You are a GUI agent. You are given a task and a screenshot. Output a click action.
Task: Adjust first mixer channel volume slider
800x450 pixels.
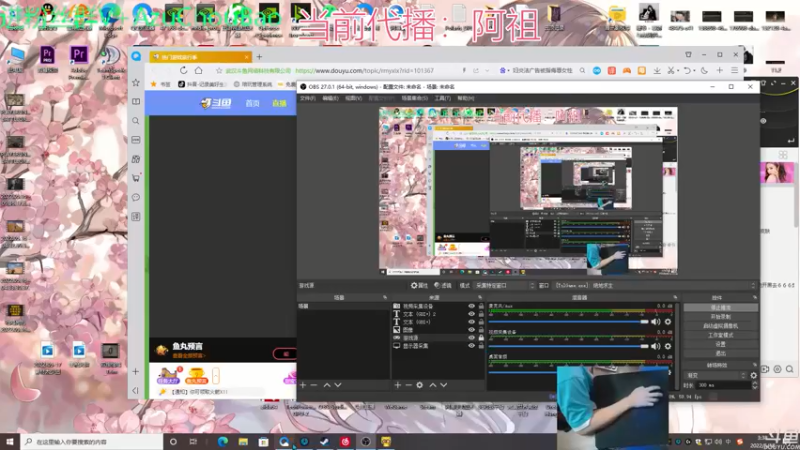(568, 322)
